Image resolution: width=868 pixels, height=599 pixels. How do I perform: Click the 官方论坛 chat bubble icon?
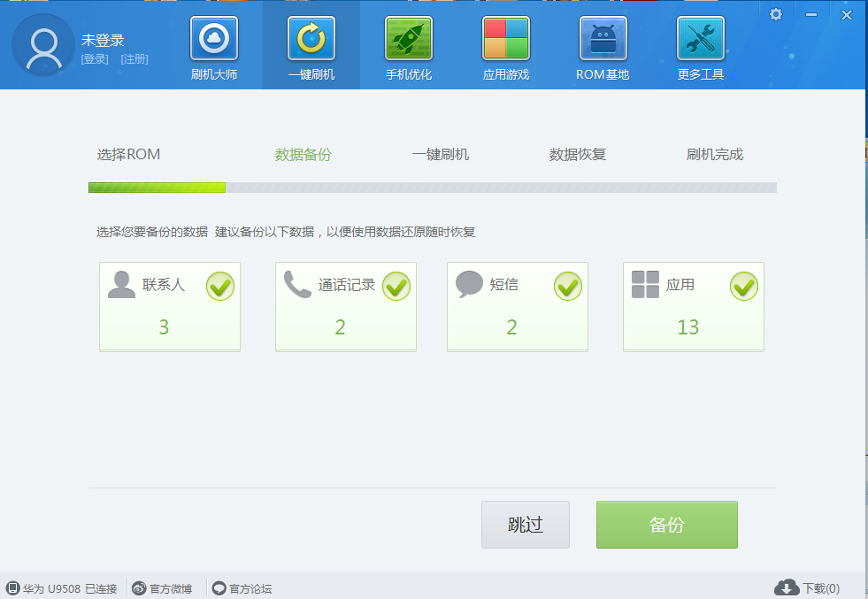pyautogui.click(x=219, y=588)
